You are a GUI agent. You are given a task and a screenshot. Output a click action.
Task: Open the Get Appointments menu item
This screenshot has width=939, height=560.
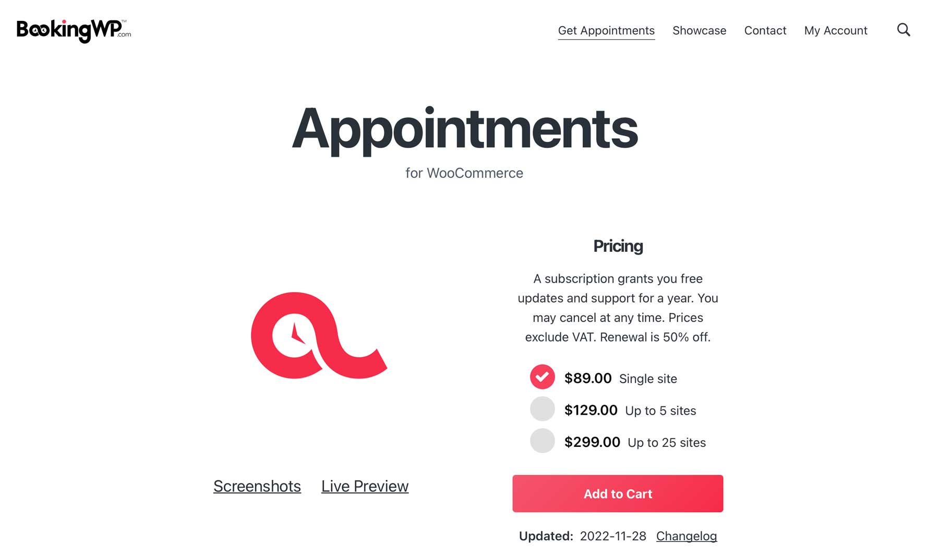[x=606, y=30]
